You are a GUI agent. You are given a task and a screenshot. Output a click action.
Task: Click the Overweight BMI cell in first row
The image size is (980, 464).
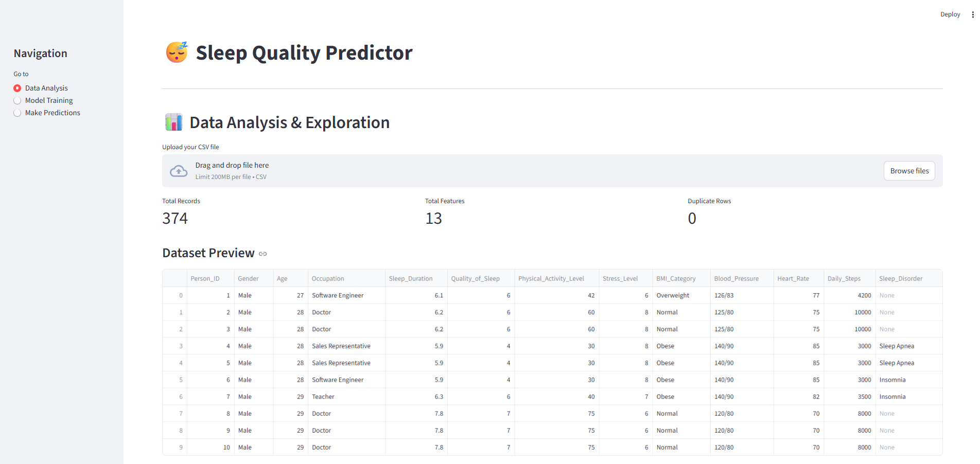(x=673, y=295)
